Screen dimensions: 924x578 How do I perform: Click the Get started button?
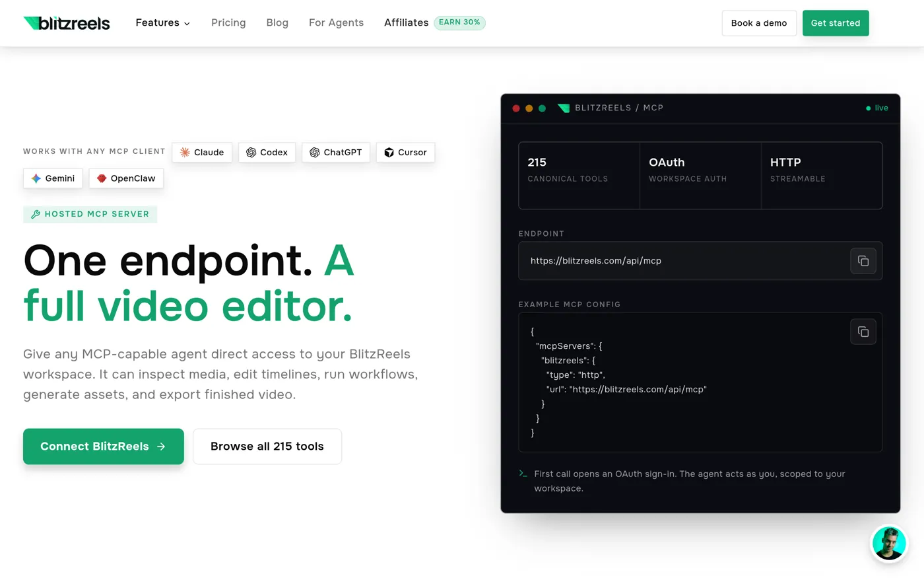(x=836, y=23)
